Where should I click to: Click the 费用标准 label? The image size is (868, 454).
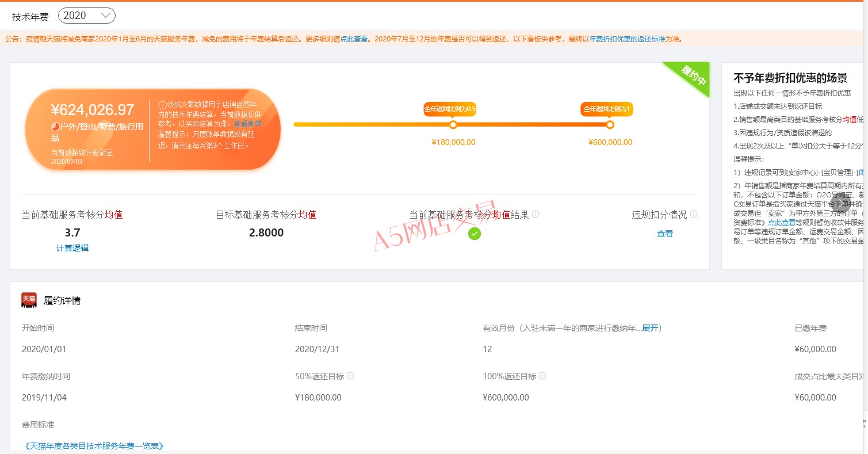[x=38, y=425]
